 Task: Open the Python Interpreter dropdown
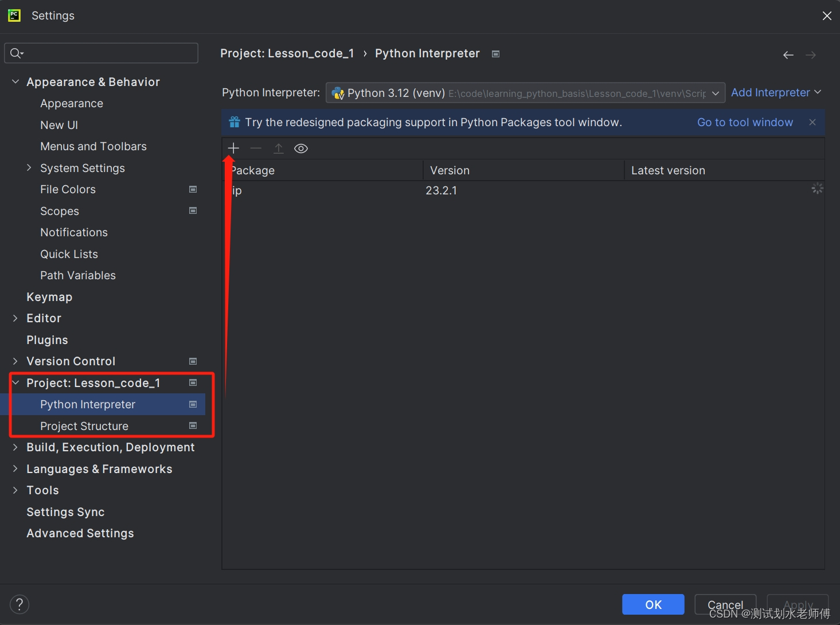(525, 93)
